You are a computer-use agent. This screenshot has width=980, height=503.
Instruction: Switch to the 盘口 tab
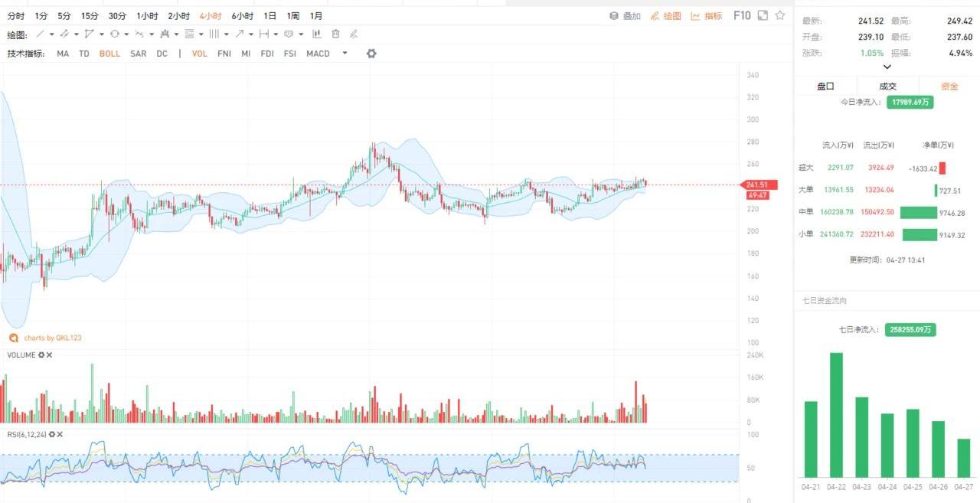pyautogui.click(x=825, y=87)
